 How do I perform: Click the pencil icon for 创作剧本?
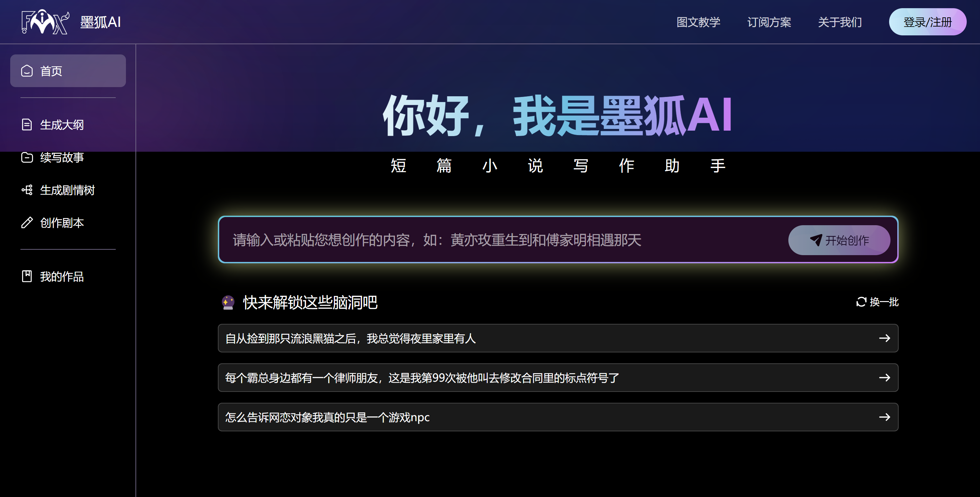[x=27, y=223]
